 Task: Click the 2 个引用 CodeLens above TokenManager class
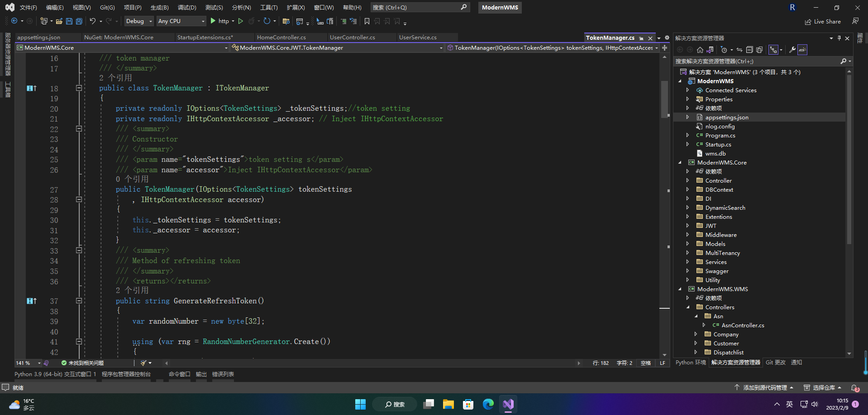pyautogui.click(x=115, y=78)
